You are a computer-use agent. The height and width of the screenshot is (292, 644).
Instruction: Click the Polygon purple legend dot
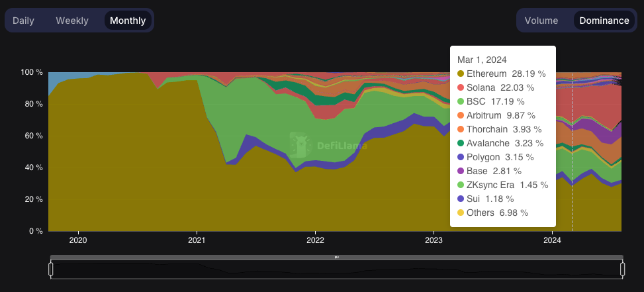point(461,158)
